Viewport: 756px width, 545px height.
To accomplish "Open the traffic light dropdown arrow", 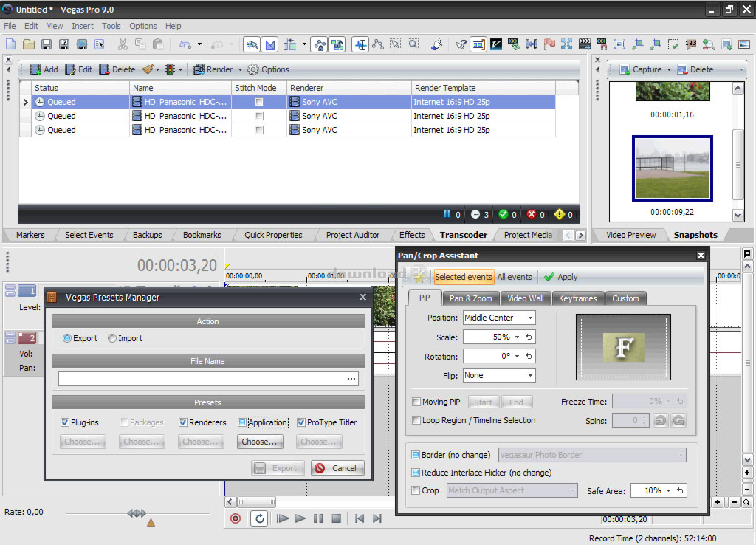I will (x=180, y=70).
